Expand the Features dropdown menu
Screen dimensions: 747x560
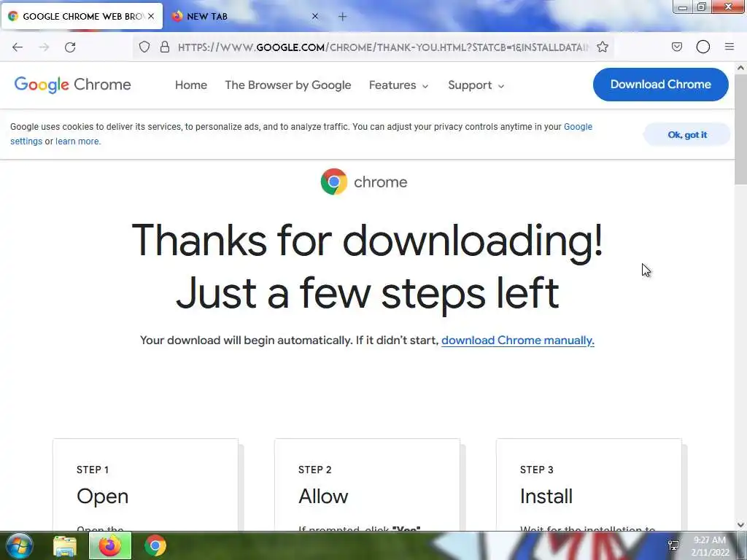coord(399,85)
